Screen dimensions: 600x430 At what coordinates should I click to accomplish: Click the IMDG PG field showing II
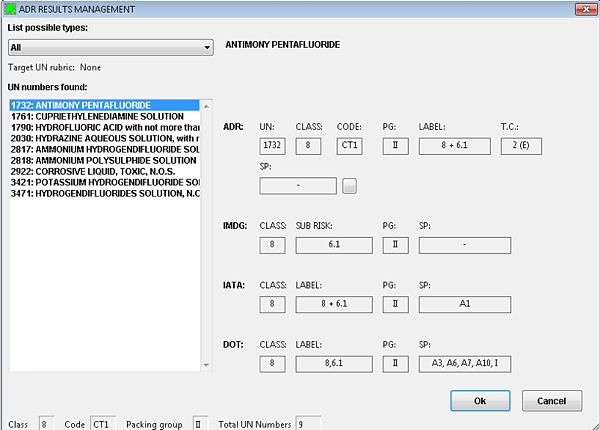(x=395, y=245)
